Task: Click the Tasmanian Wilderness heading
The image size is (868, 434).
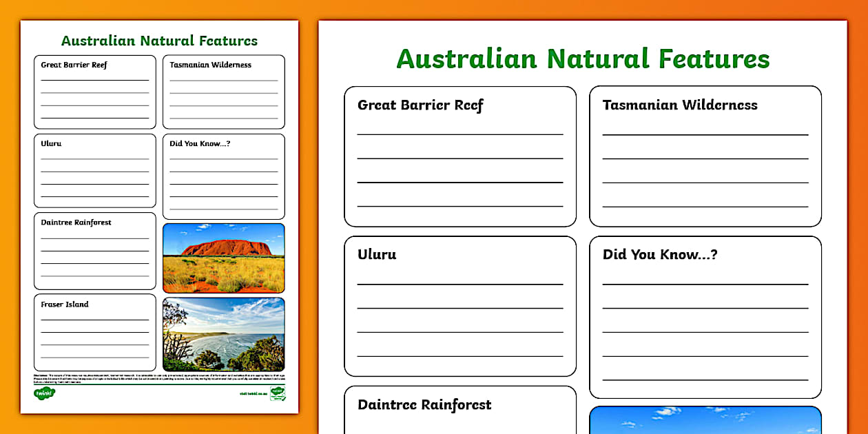Action: coord(679,105)
